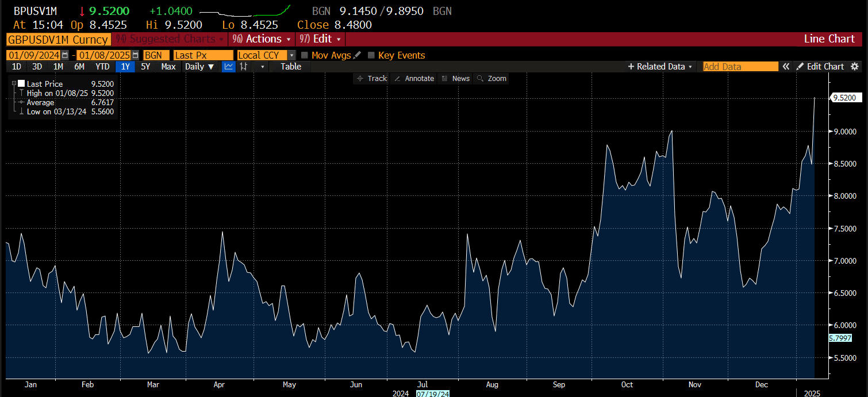Open the Actions menu
868x397 pixels.
click(262, 39)
